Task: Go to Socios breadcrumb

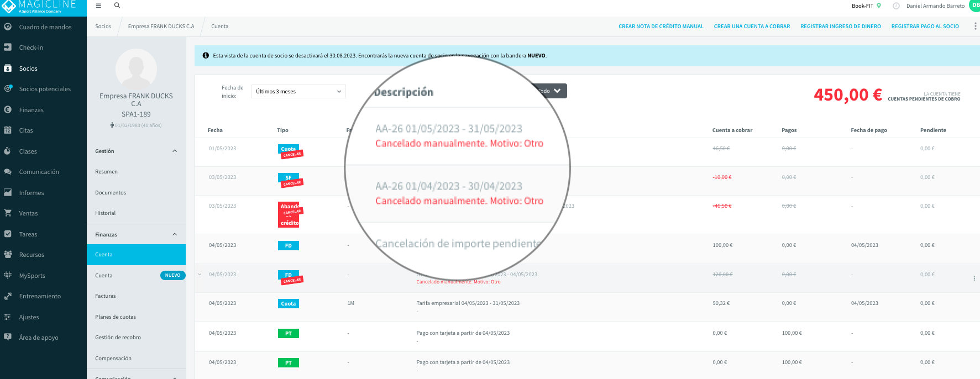Action: click(103, 27)
